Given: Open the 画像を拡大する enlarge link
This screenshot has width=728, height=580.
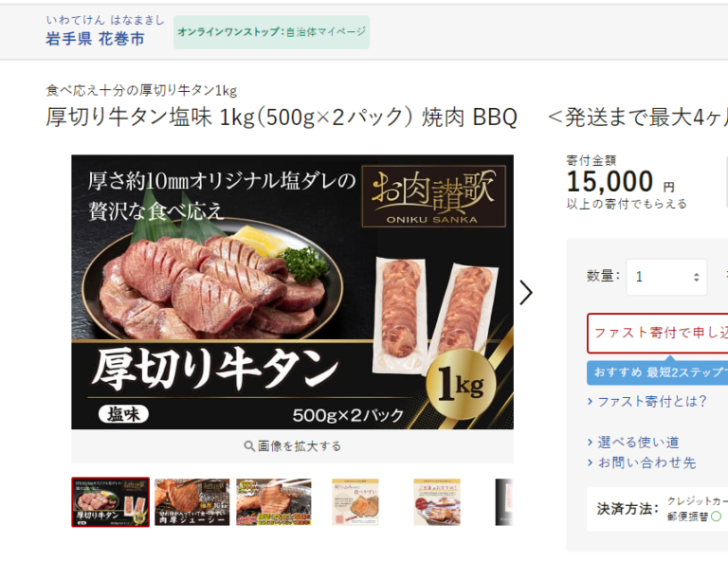Looking at the screenshot, I should pos(293,446).
